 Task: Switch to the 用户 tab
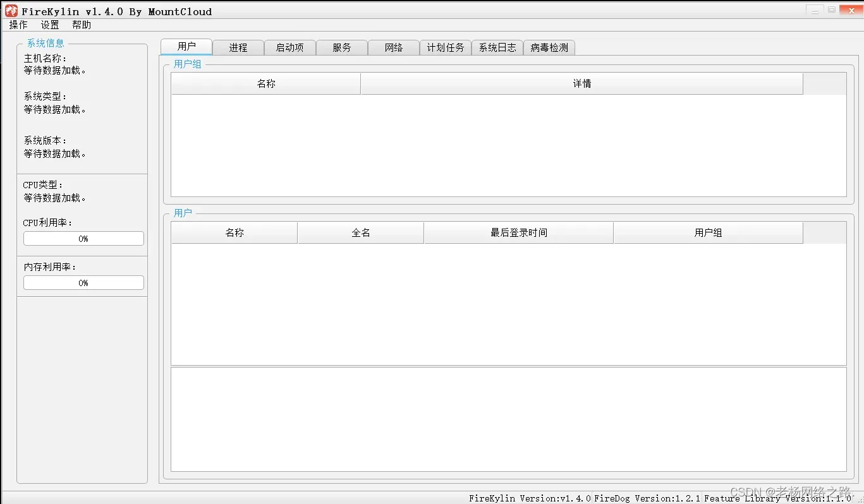[x=186, y=47]
